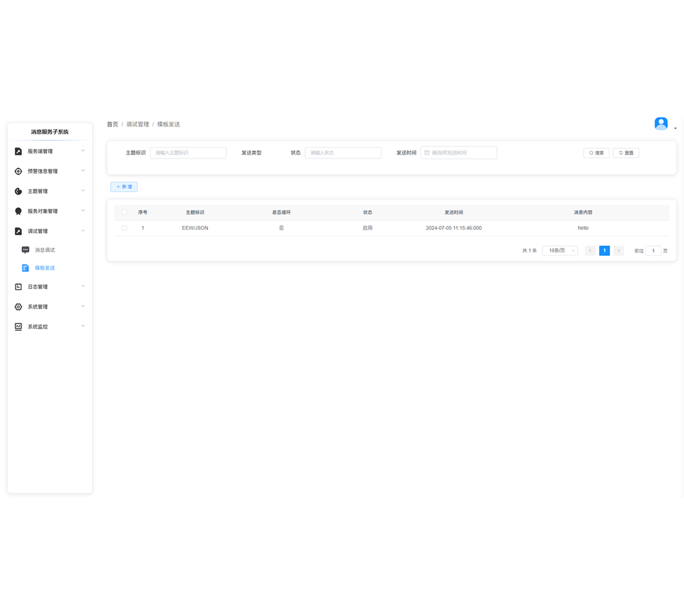
Task: Click the user avatar icon
Action: 661,124
